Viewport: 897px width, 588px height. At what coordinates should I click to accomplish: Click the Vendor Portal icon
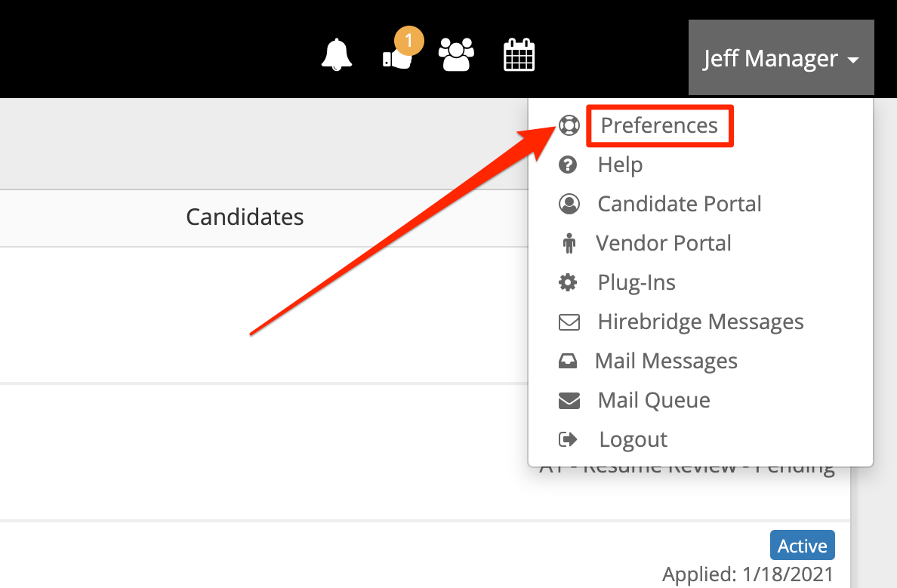(x=569, y=243)
